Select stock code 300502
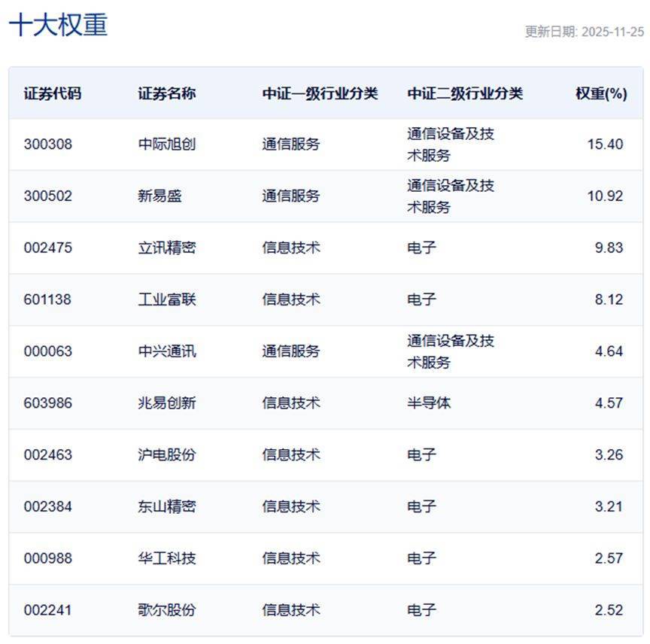 tap(48, 196)
